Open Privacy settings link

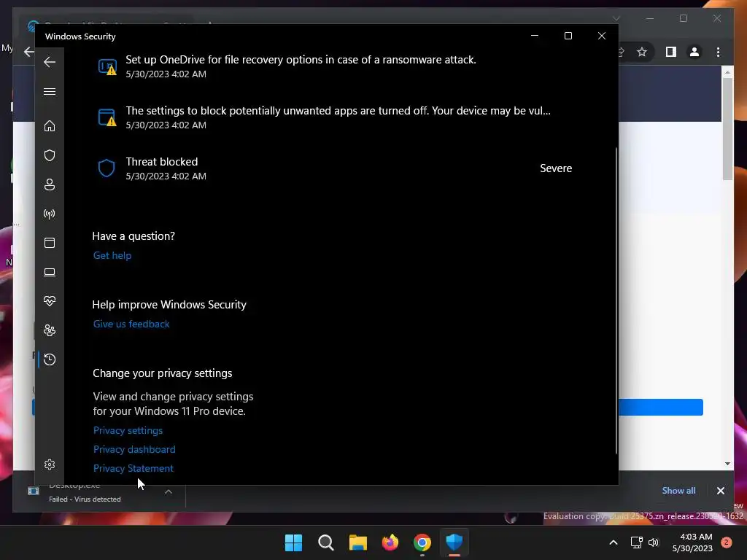(x=128, y=430)
